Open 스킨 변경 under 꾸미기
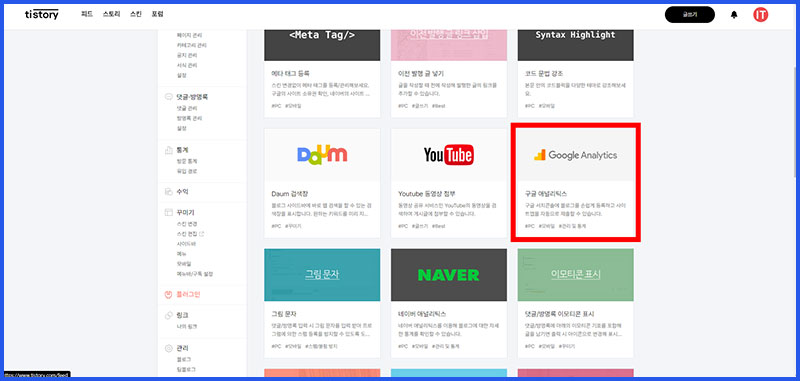 click(x=187, y=224)
